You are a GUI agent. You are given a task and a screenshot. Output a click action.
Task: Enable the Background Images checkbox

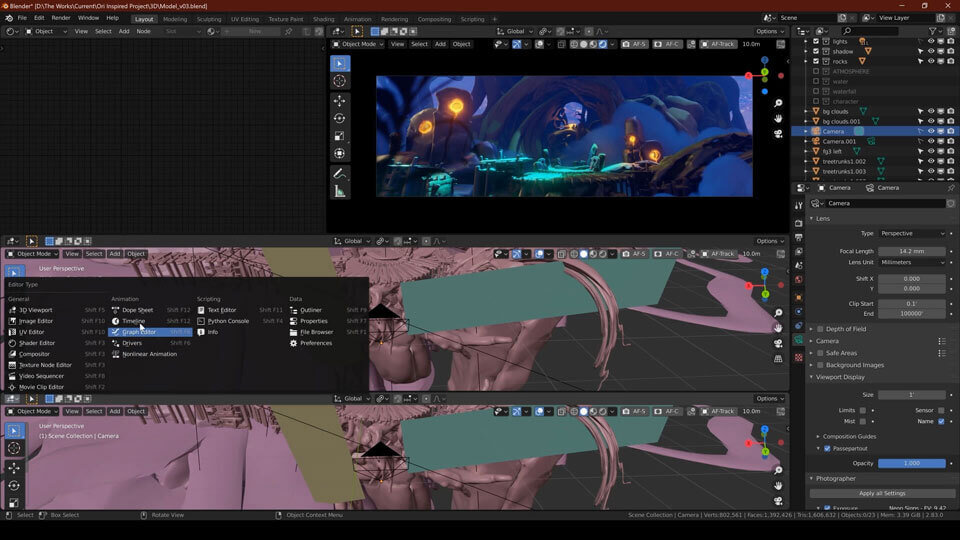click(820, 365)
